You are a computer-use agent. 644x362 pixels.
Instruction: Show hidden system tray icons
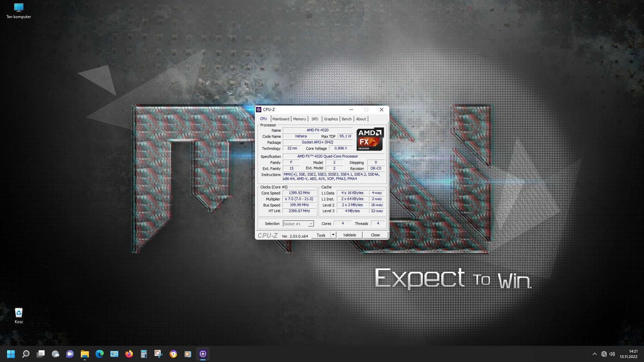point(594,354)
